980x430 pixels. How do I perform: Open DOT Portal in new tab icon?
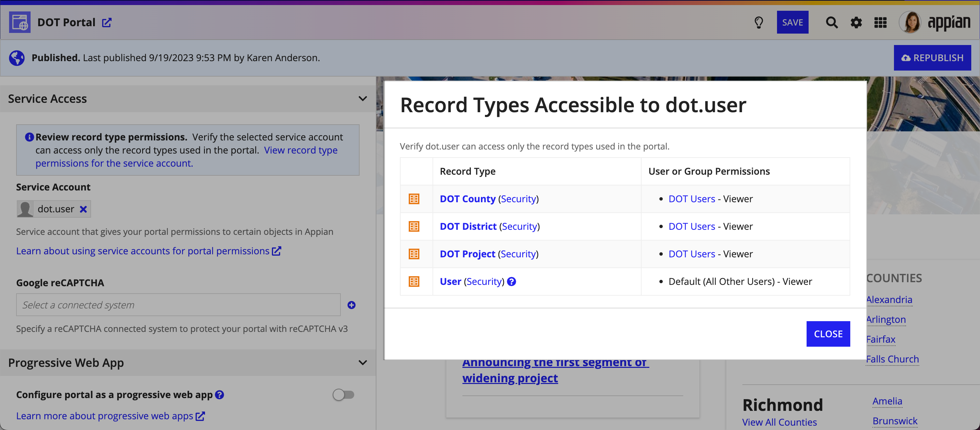107,23
